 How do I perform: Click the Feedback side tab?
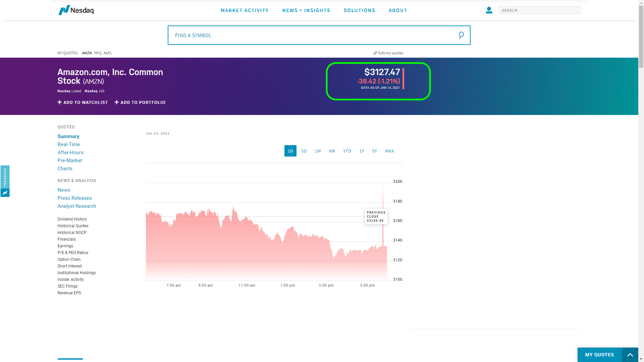pyautogui.click(x=5, y=181)
